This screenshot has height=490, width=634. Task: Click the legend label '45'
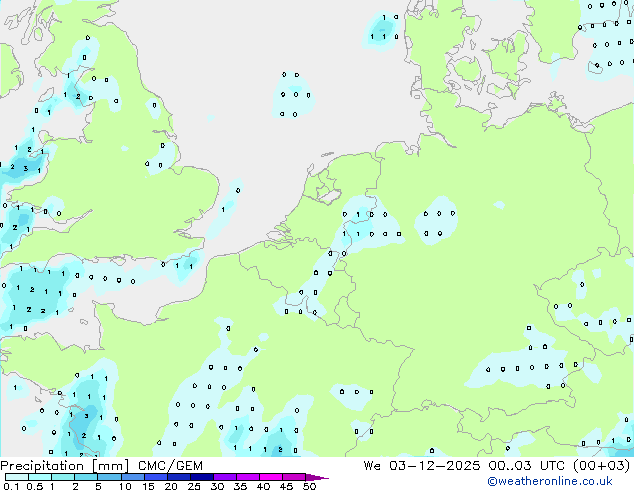click(x=286, y=486)
